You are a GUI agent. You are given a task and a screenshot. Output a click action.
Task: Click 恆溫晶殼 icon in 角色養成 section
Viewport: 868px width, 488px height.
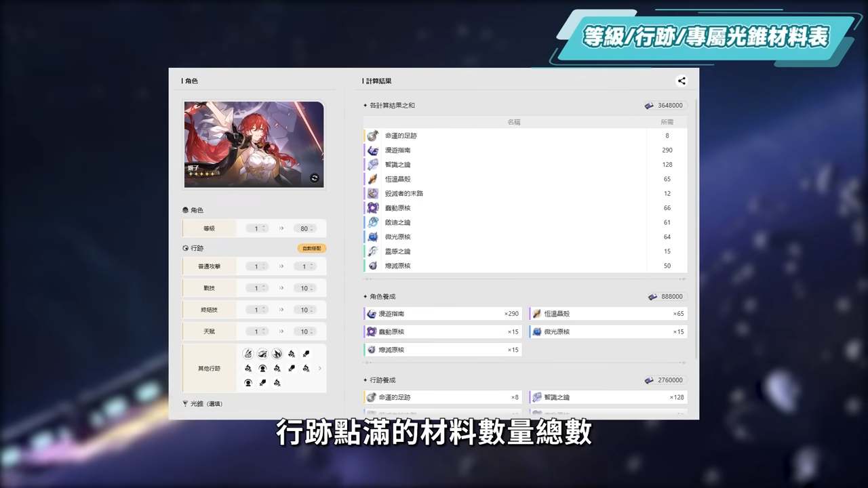536,314
